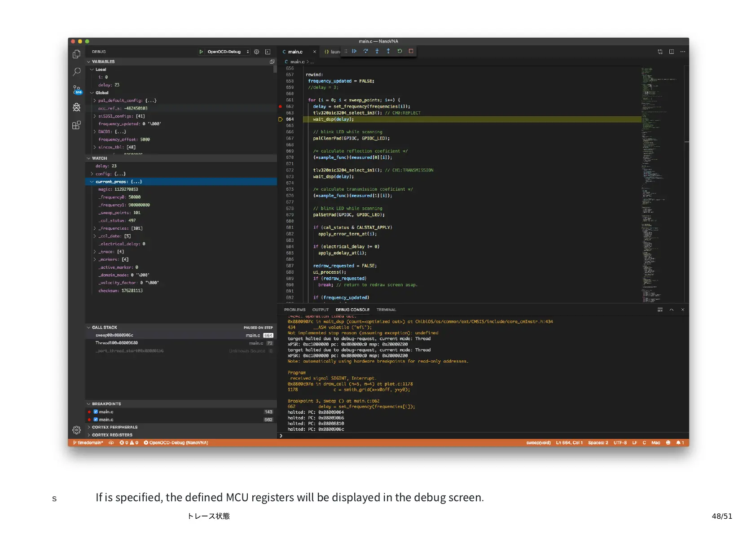This screenshot has height=534, width=756.
Task: Open the Source Control view
Action: pyautogui.click(x=77, y=89)
